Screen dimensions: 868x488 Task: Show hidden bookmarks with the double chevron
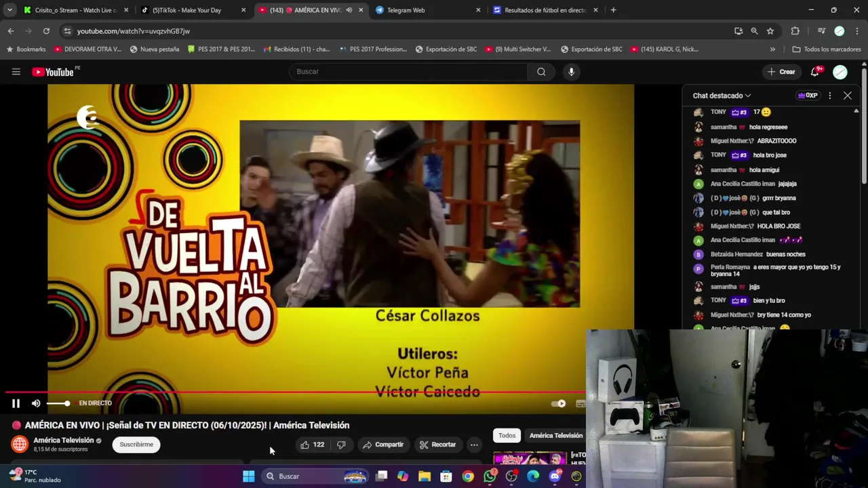[772, 49]
